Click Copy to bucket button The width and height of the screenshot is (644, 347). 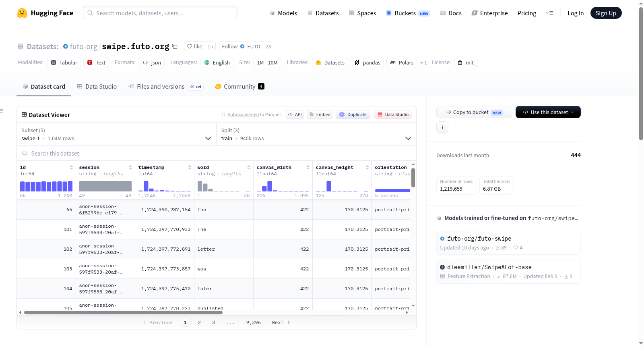point(474,112)
